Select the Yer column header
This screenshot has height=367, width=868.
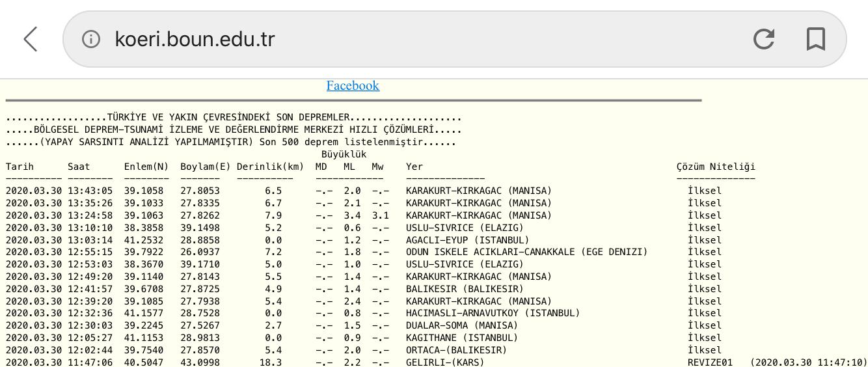point(414,167)
